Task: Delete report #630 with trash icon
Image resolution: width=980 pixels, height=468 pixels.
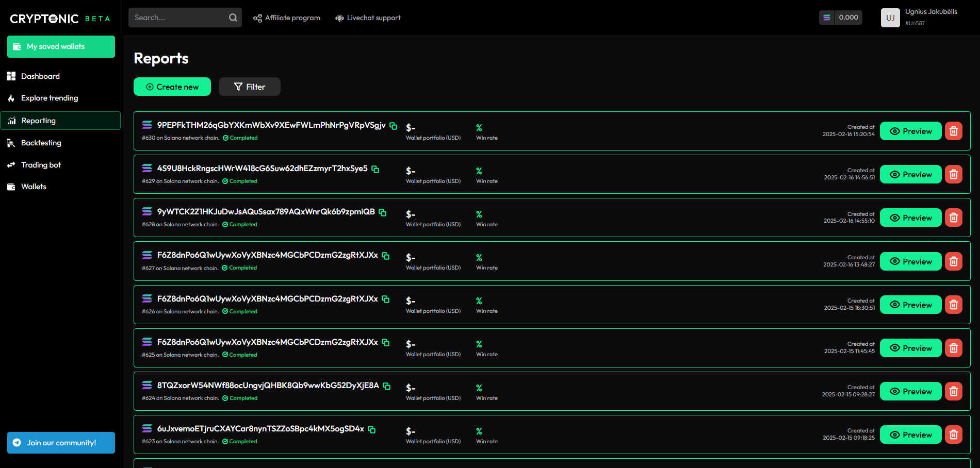Action: [x=954, y=131]
